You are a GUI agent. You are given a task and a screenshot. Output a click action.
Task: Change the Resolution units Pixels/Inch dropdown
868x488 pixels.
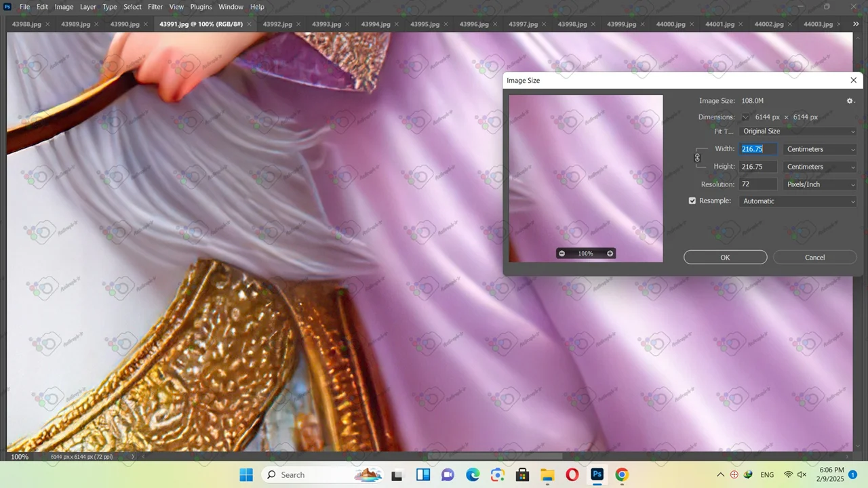click(x=820, y=184)
